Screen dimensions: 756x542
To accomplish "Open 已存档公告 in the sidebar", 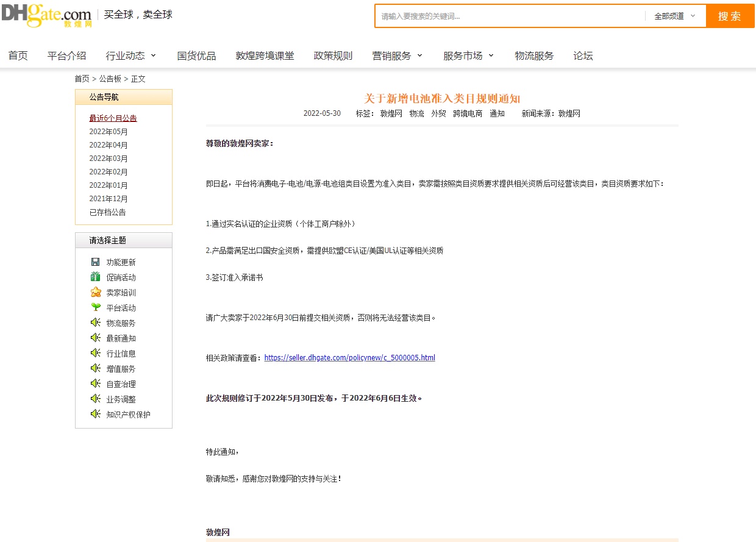I will coord(108,212).
